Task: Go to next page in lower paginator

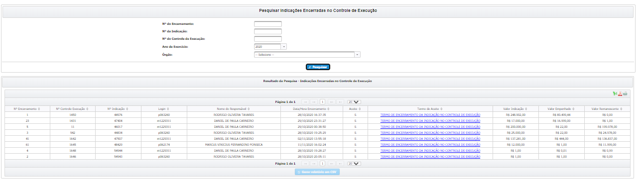Action: (332, 163)
